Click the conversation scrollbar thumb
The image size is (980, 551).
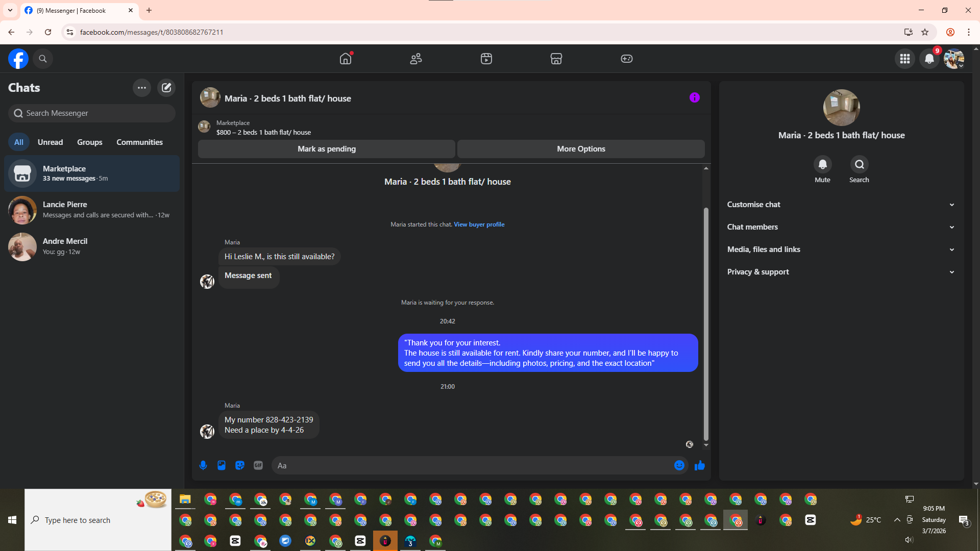pos(706,324)
